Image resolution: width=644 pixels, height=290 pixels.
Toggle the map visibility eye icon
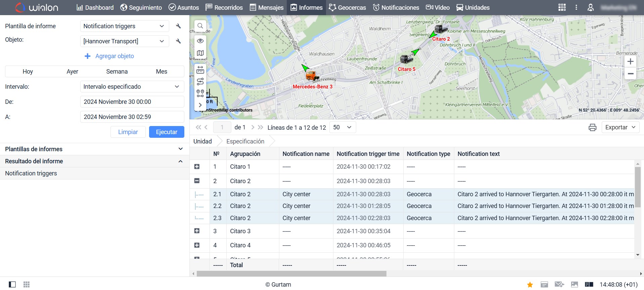click(200, 41)
